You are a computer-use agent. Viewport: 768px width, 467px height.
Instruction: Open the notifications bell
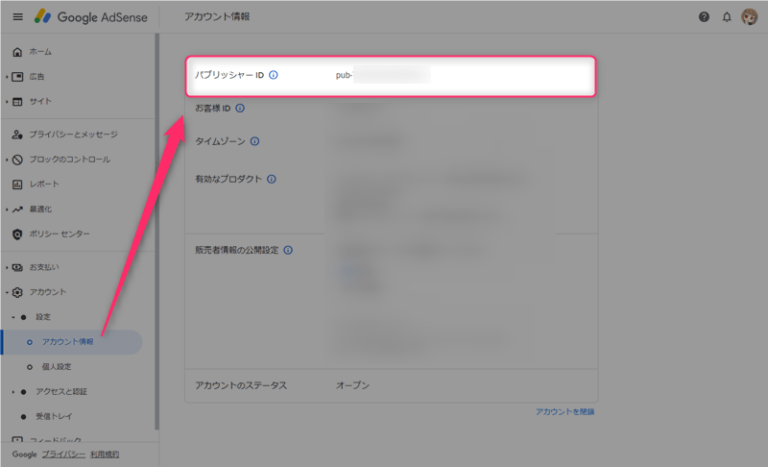click(726, 17)
